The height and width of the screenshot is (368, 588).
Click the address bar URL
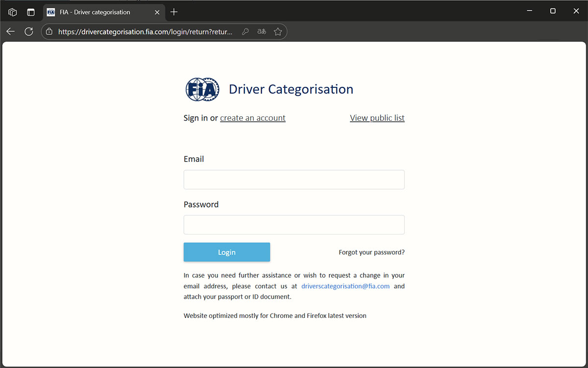pos(145,31)
